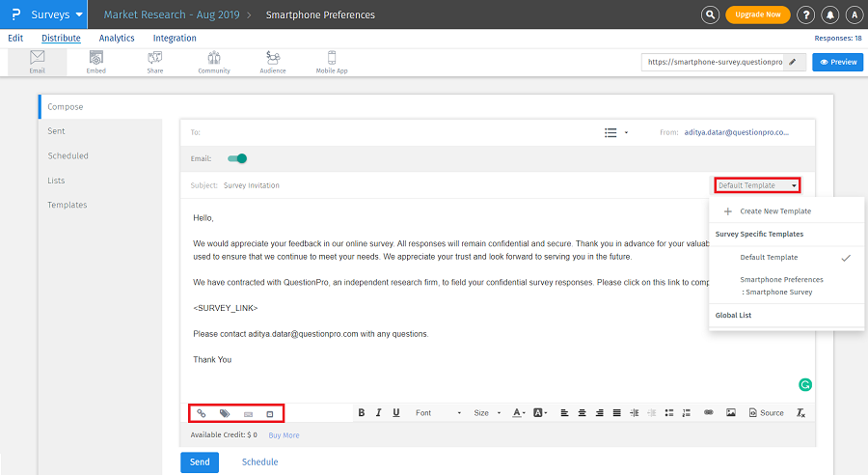The width and height of the screenshot is (868, 475).
Task: Switch to the Analytics tab
Action: (117, 39)
